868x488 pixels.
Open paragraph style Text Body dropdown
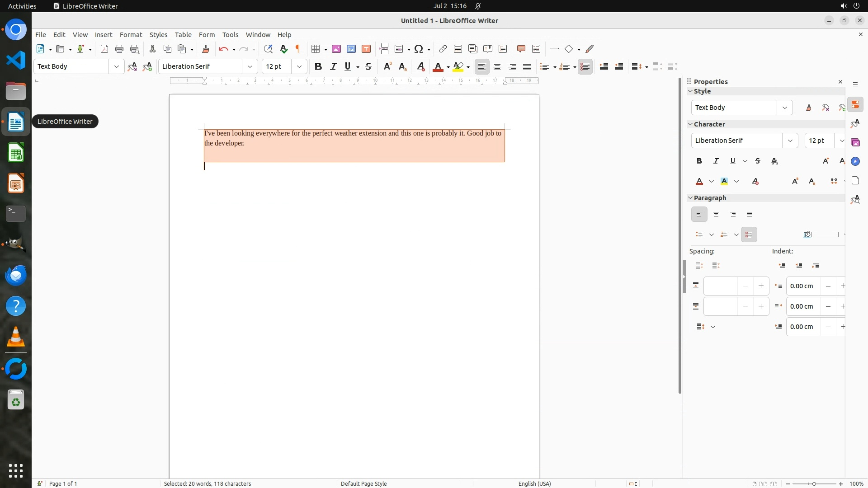pyautogui.click(x=116, y=66)
